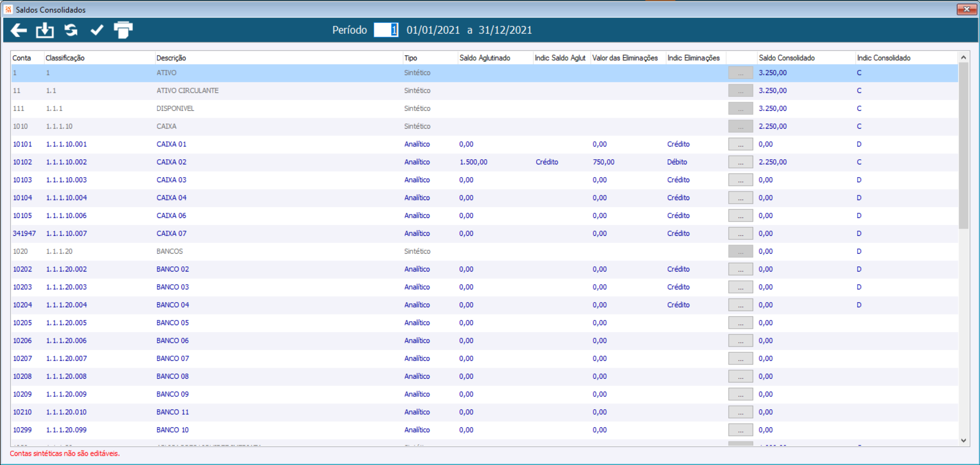
Task: Click the Indic Saldo Aglut column header
Action: pyautogui.click(x=560, y=58)
